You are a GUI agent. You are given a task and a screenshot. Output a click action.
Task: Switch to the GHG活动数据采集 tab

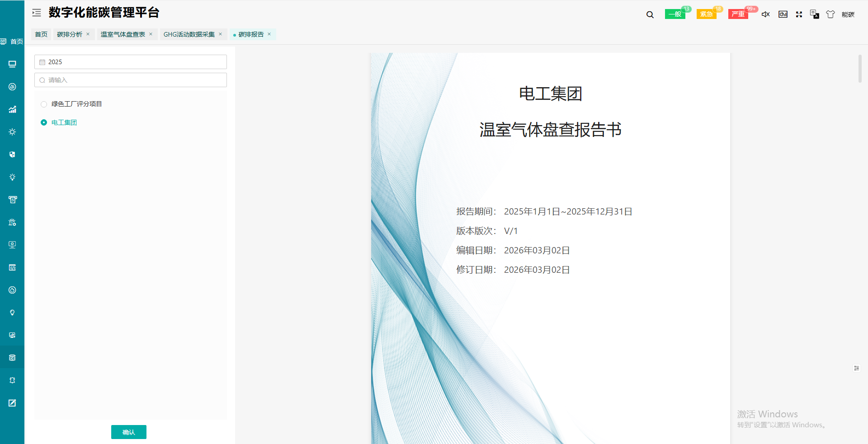pyautogui.click(x=189, y=34)
